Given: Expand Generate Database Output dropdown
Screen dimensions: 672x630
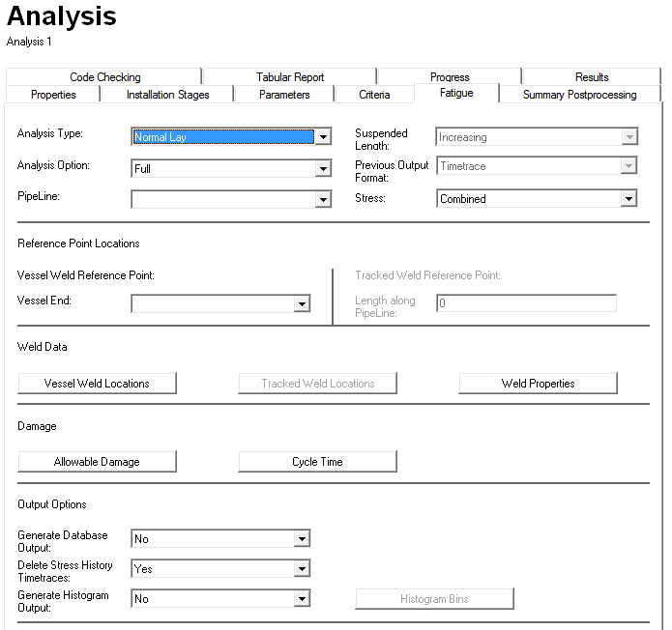Looking at the screenshot, I should pos(302,539).
